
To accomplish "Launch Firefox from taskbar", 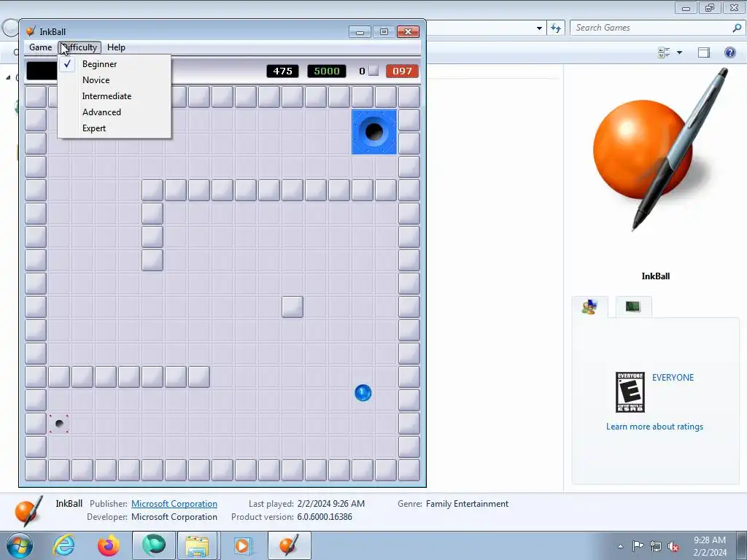I will click(109, 545).
